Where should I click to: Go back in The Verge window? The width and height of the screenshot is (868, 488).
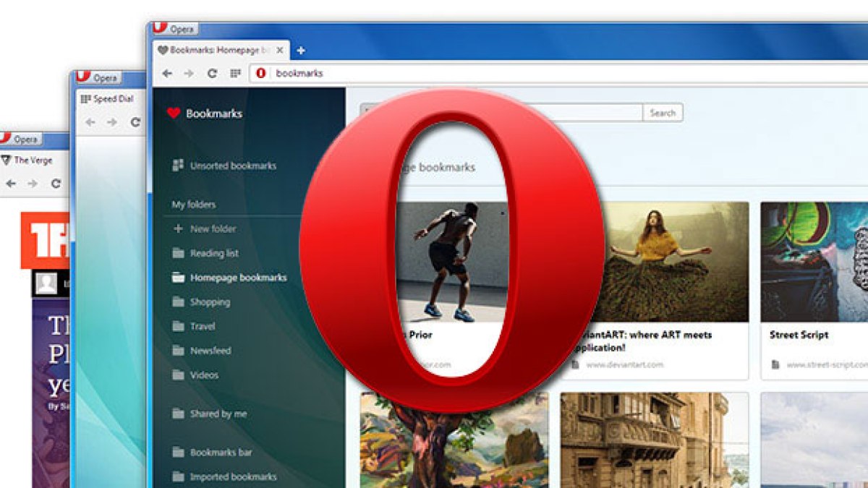coord(10,184)
